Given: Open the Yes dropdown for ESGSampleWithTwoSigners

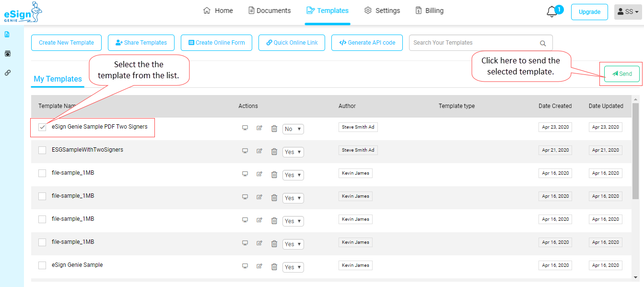Looking at the screenshot, I should 293,152.
